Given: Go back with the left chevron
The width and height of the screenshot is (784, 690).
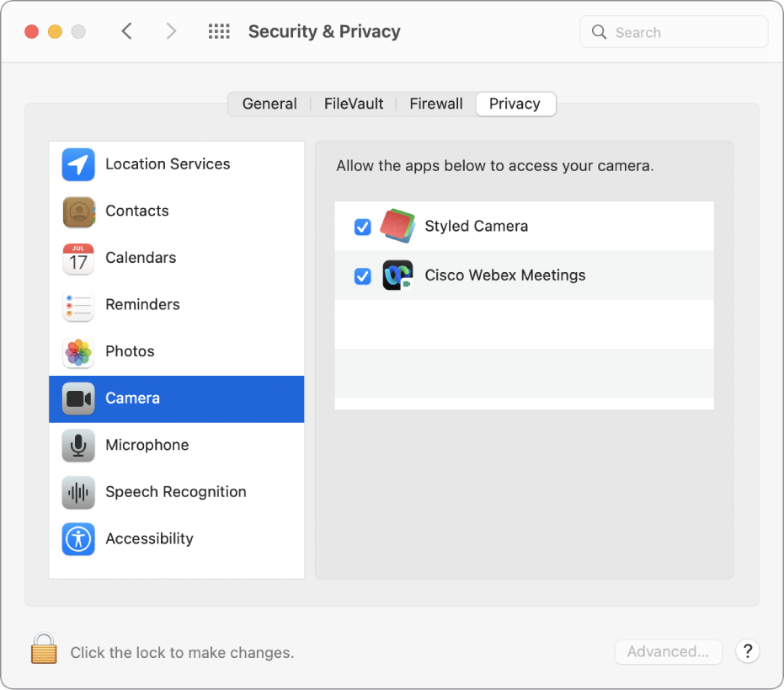Looking at the screenshot, I should point(127,32).
